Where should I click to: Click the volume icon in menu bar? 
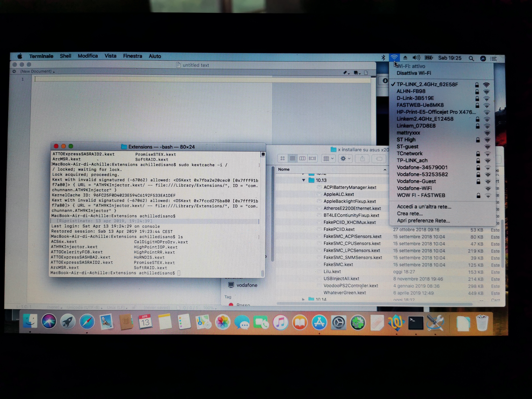416,58
